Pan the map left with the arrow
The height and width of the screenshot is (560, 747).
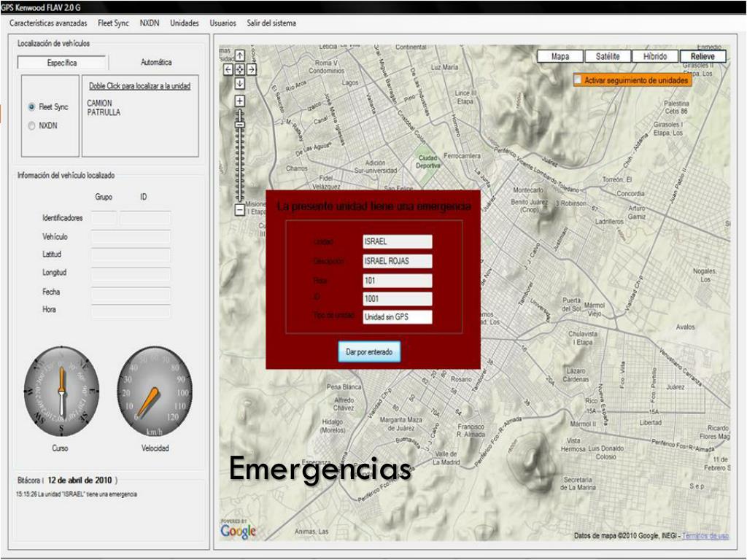tap(228, 69)
